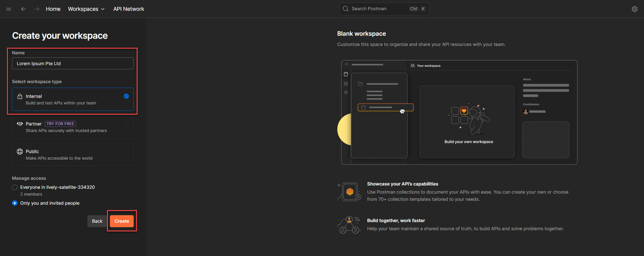Click the Showcase capabilities collection icon
This screenshot has height=256, width=644.
point(349,192)
